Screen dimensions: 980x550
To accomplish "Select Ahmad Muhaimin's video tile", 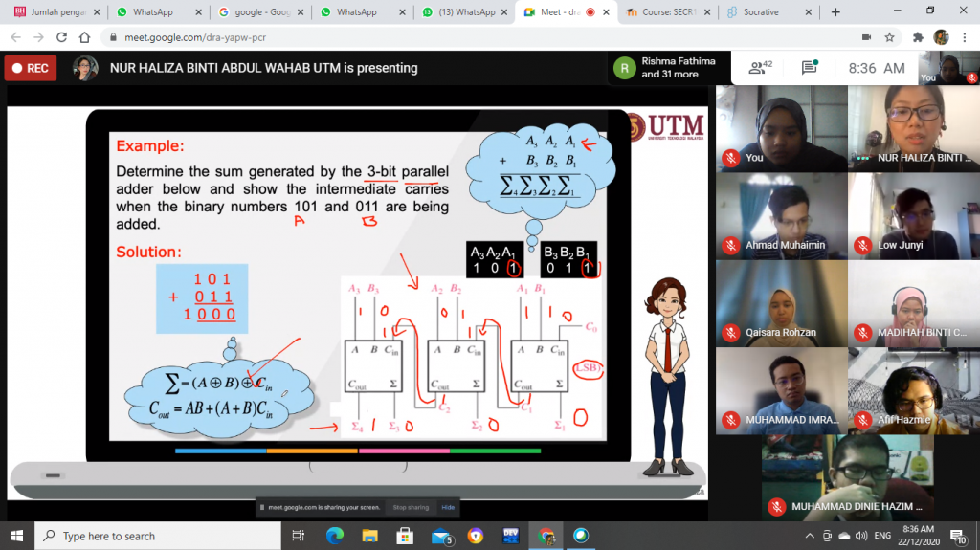I will coord(780,215).
